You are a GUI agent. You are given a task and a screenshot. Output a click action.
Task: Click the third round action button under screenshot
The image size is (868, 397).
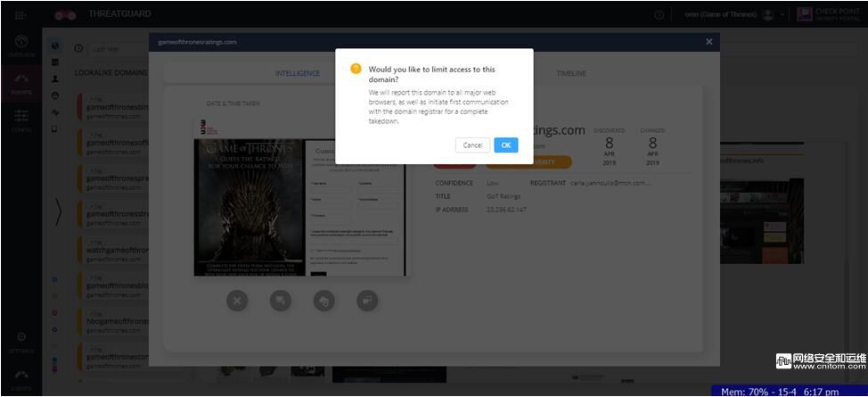(x=323, y=301)
